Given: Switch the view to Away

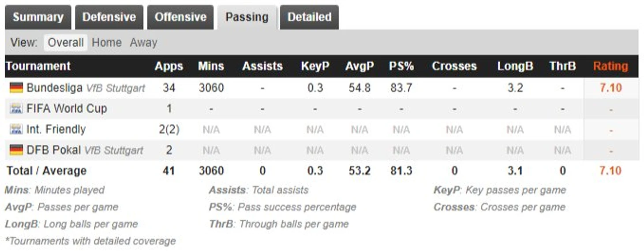Looking at the screenshot, I should coord(143,43).
